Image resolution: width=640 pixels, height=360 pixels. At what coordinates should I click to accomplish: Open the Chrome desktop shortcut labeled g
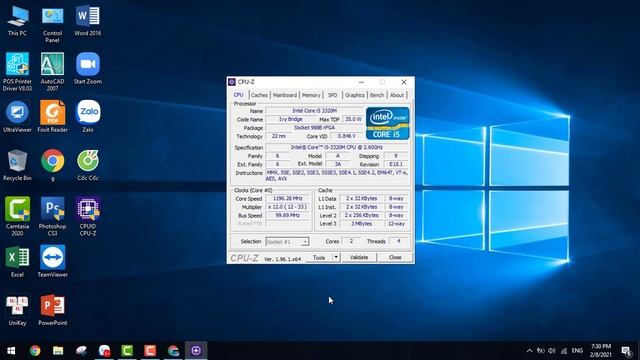(x=53, y=165)
